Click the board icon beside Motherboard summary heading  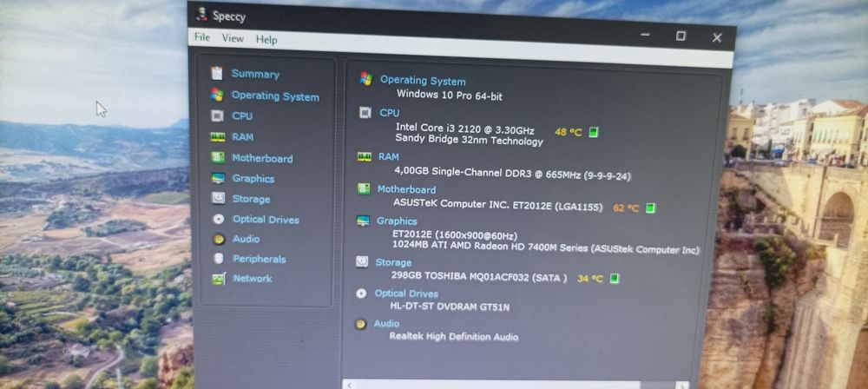click(x=364, y=189)
